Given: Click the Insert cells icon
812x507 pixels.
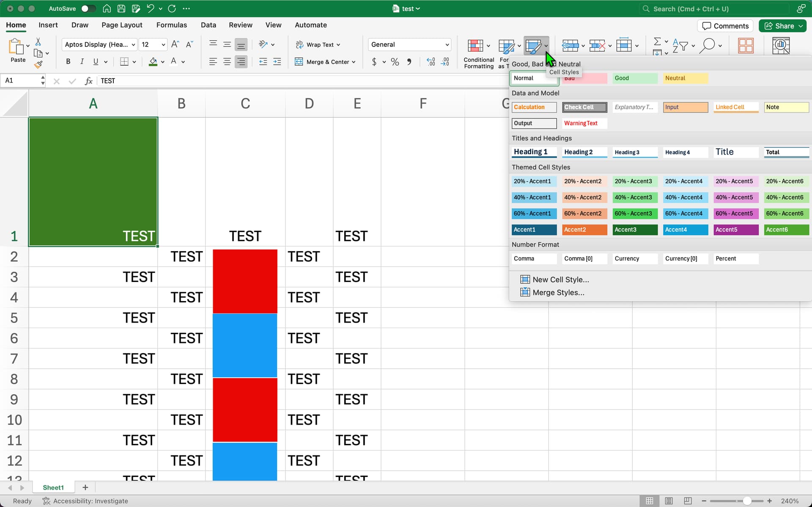Looking at the screenshot, I should click(570, 46).
